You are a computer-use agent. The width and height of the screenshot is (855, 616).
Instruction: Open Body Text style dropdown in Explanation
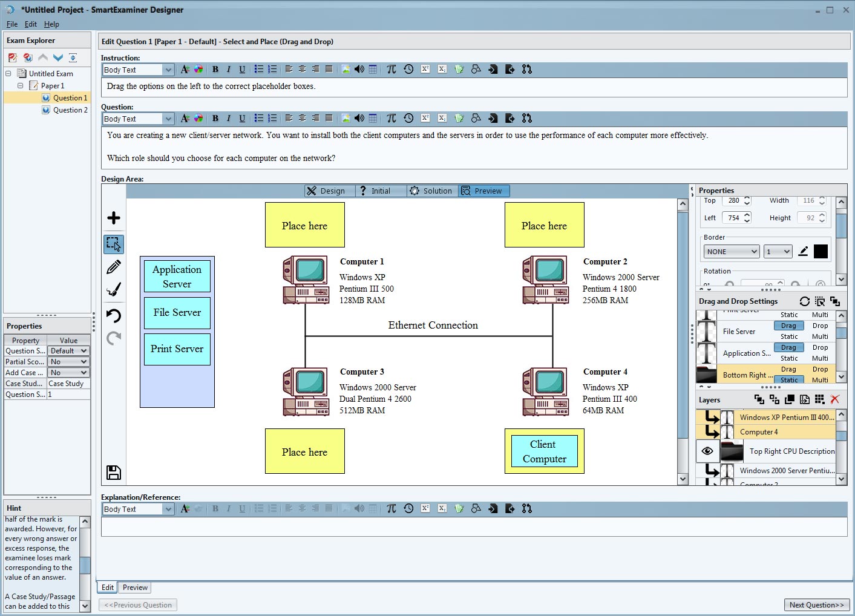[168, 509]
